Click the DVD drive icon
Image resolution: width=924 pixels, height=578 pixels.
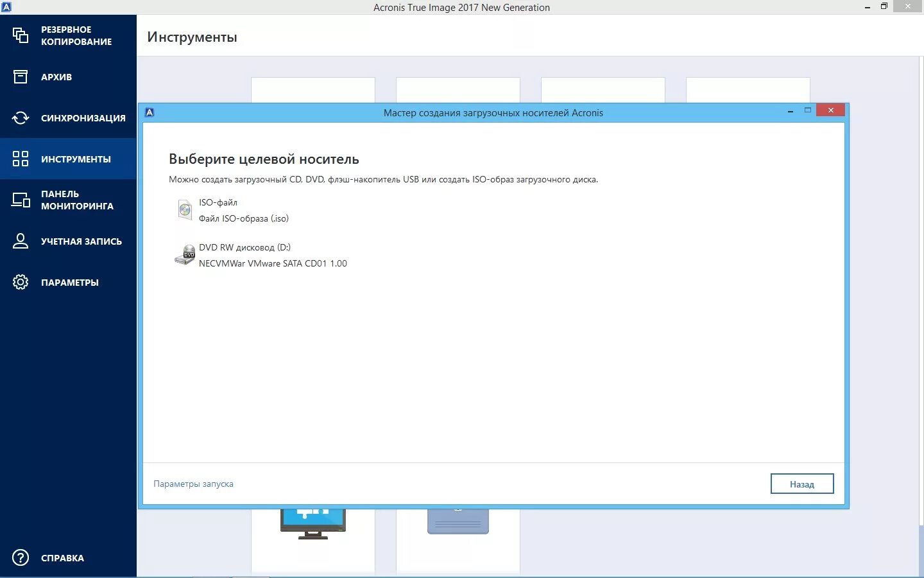point(185,255)
